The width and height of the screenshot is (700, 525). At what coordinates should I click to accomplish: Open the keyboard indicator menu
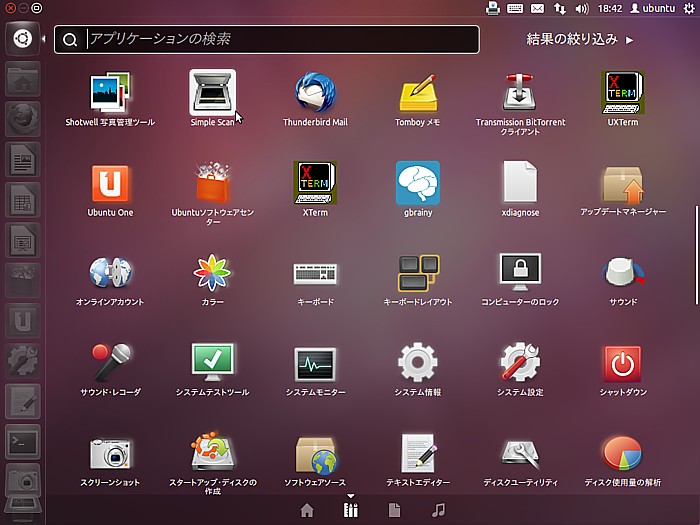(x=515, y=8)
